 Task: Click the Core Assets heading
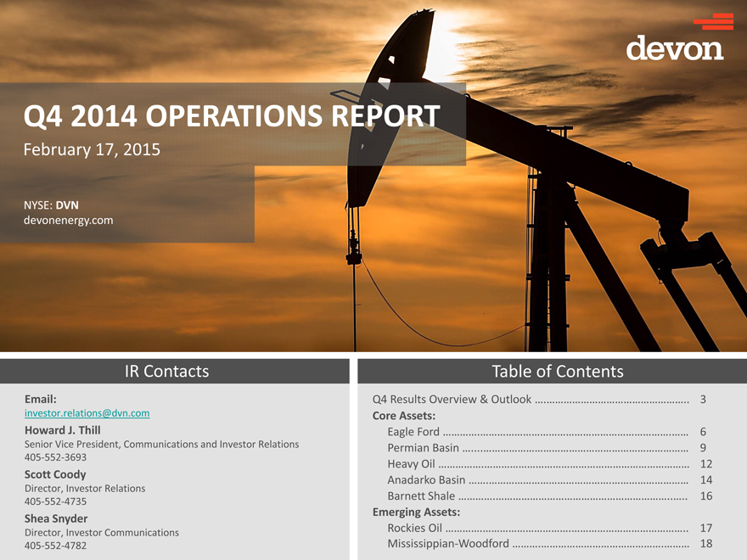coord(404,416)
